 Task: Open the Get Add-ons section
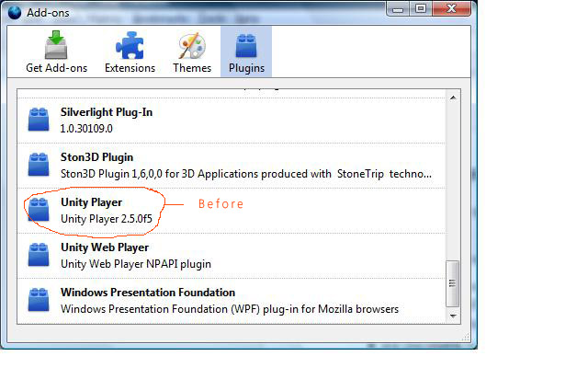point(56,52)
